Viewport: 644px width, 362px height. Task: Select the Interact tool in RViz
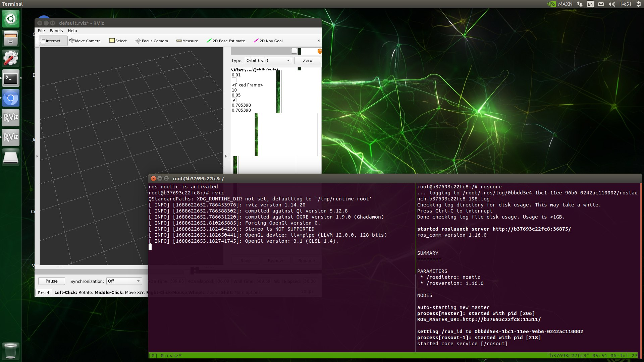click(x=53, y=41)
